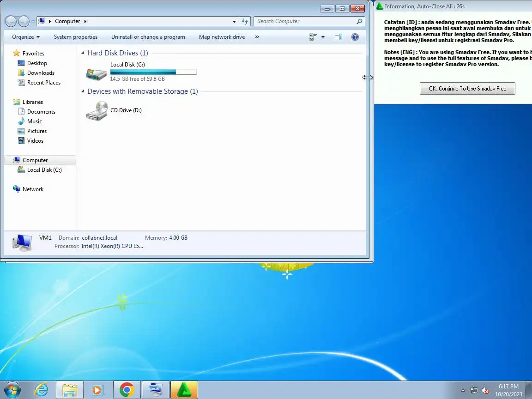Click the network tray icon
532x399 pixels.
click(x=474, y=391)
